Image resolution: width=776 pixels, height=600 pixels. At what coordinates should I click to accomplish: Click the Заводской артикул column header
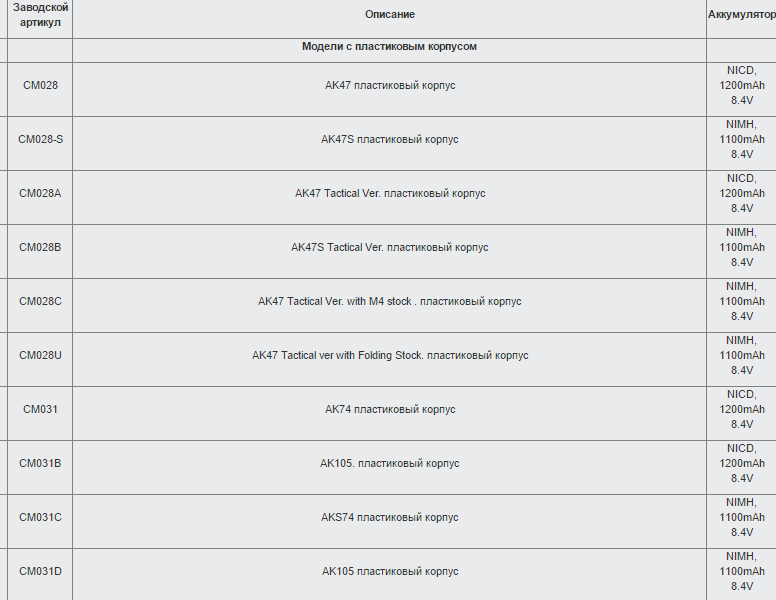pos(40,15)
